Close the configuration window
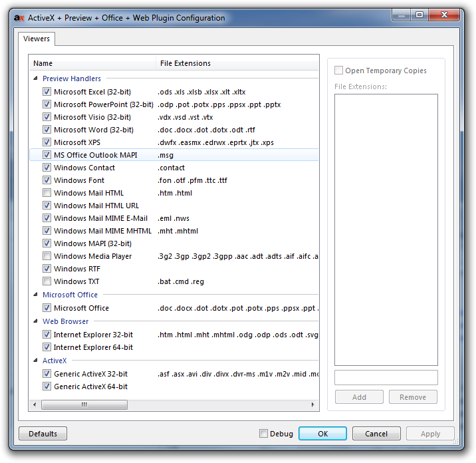 coord(444,15)
